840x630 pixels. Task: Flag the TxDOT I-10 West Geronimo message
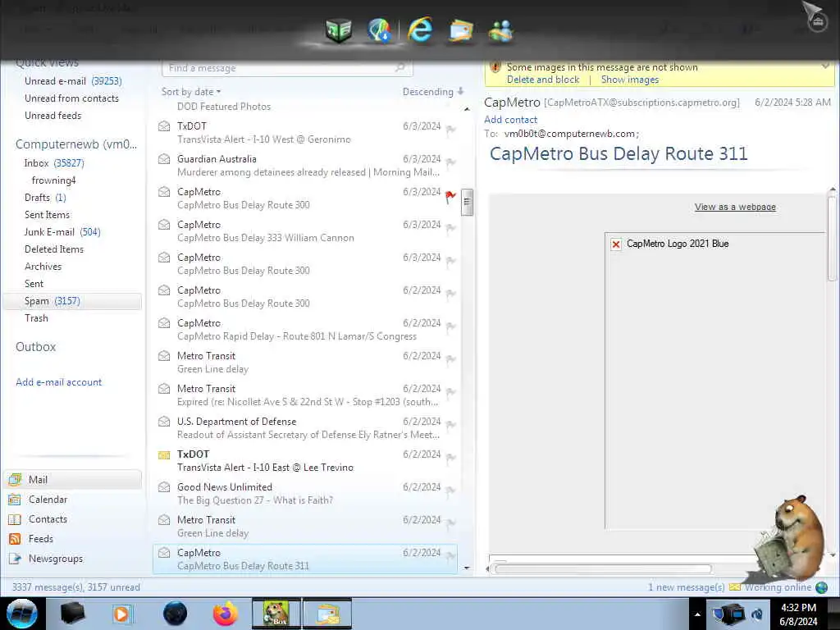point(450,130)
